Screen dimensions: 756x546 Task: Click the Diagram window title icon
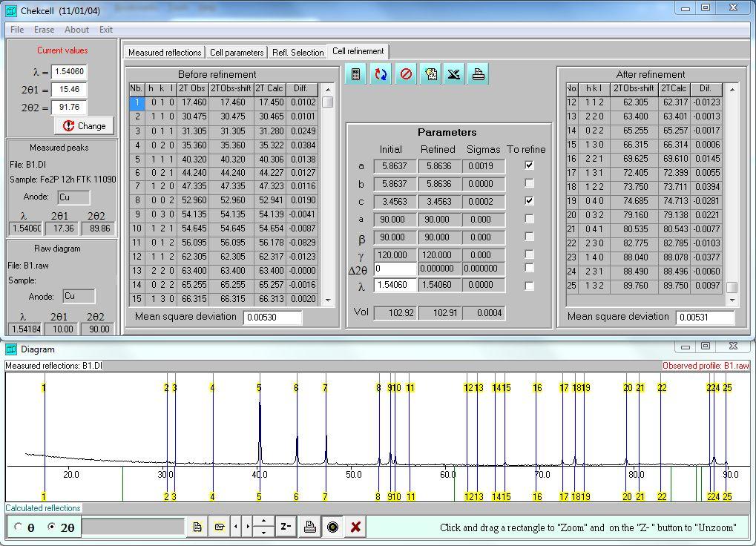(x=10, y=349)
